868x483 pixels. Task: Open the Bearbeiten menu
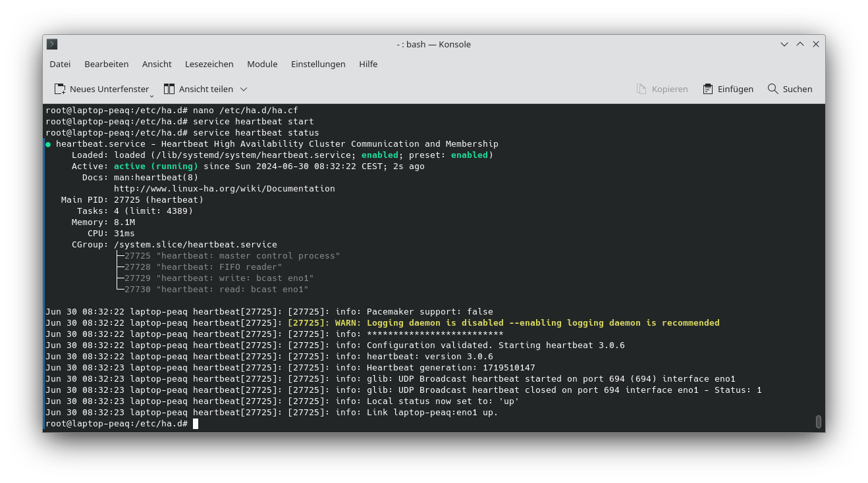[x=106, y=64]
